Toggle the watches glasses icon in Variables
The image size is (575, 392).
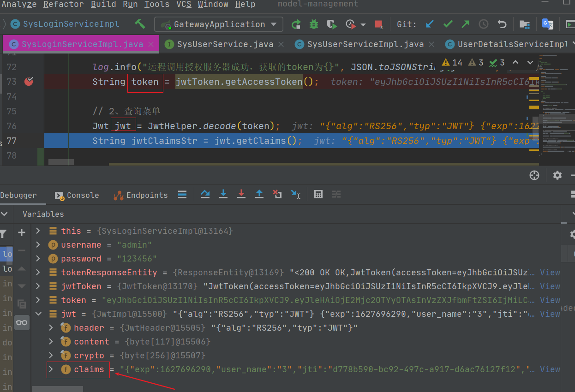[22, 322]
